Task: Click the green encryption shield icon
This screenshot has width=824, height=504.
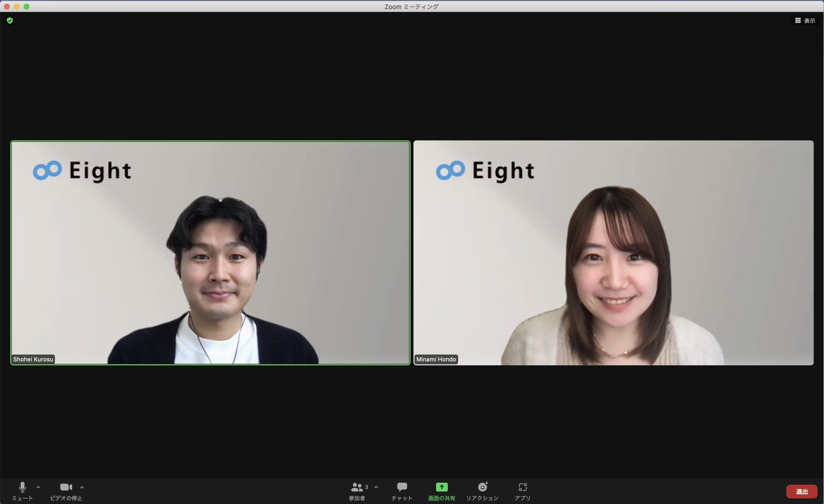Action: point(10,20)
